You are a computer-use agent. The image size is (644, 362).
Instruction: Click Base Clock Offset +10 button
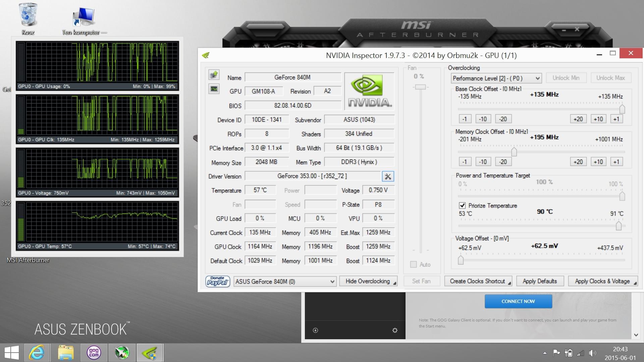pos(598,119)
